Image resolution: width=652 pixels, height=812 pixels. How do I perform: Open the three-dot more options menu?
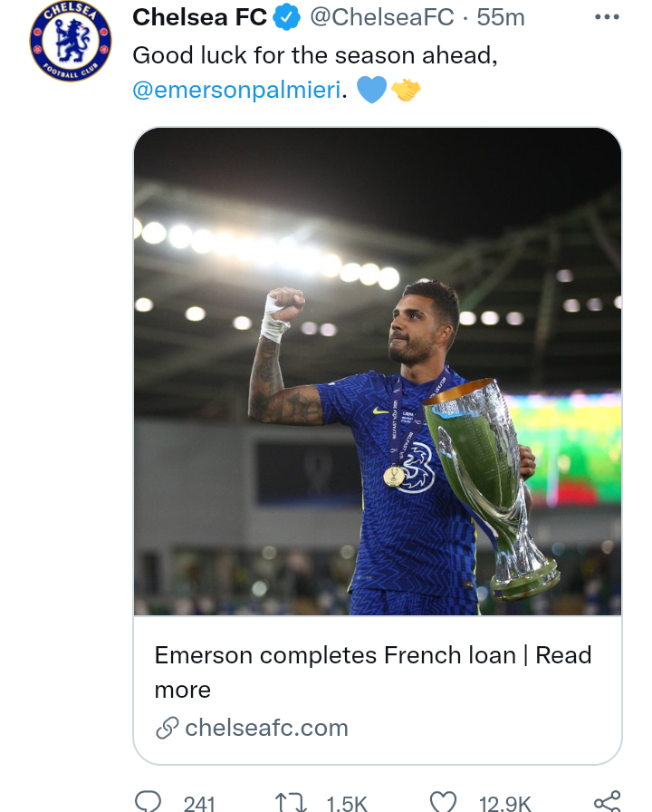(x=607, y=17)
